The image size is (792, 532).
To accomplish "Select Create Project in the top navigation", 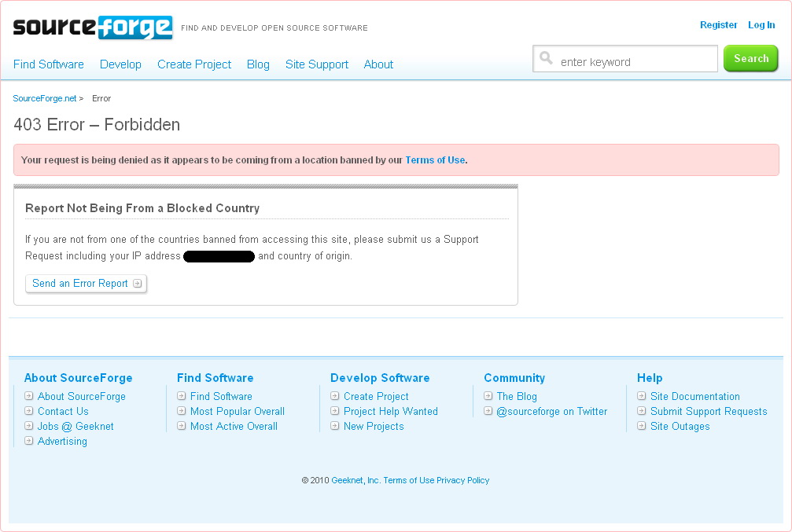I will 194,64.
